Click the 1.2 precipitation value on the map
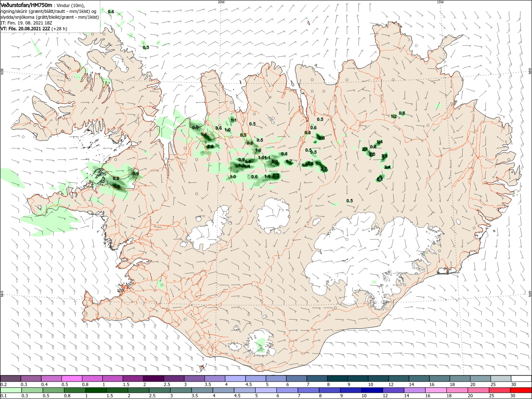Image resolution: width=532 pixels, height=399 pixels. [x=394, y=117]
